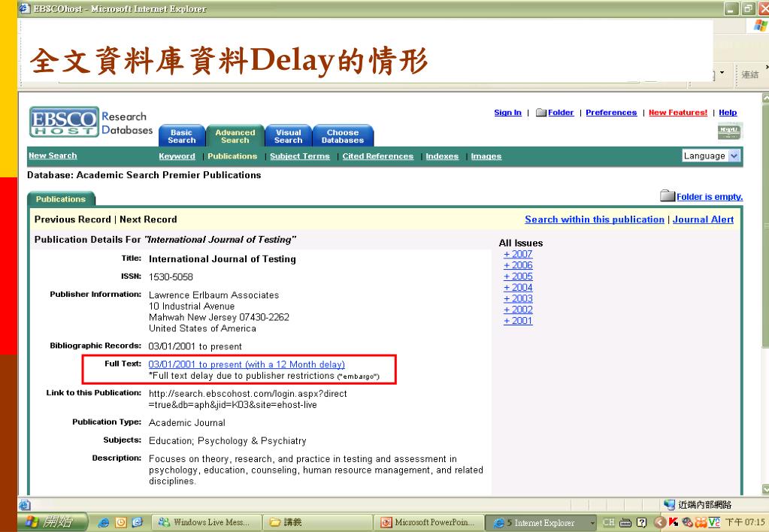This screenshot has height=532, width=769.
Task: Expand hidden tray icons arrow
Action: 659,523
